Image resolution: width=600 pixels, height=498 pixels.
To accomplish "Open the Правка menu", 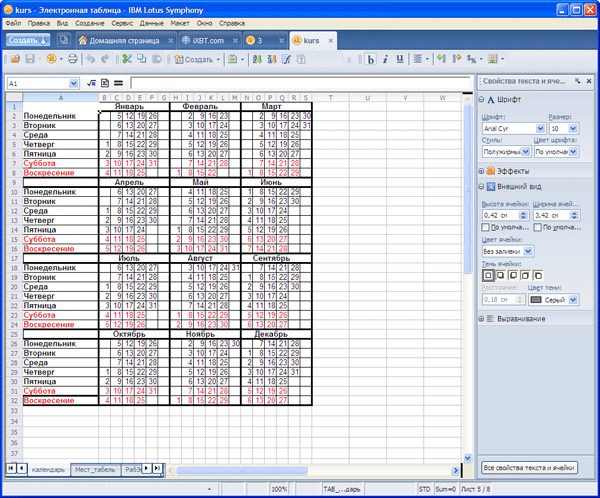I will 39,23.
